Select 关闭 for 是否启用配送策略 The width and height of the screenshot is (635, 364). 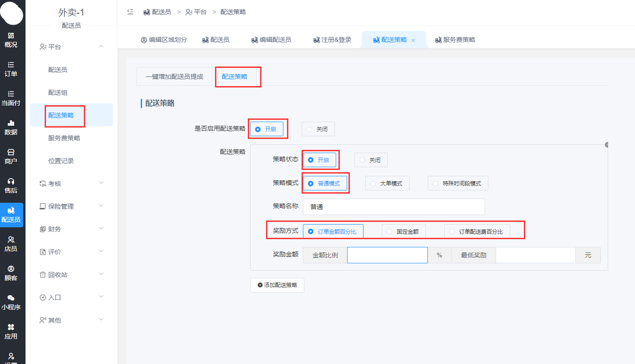[318, 129]
